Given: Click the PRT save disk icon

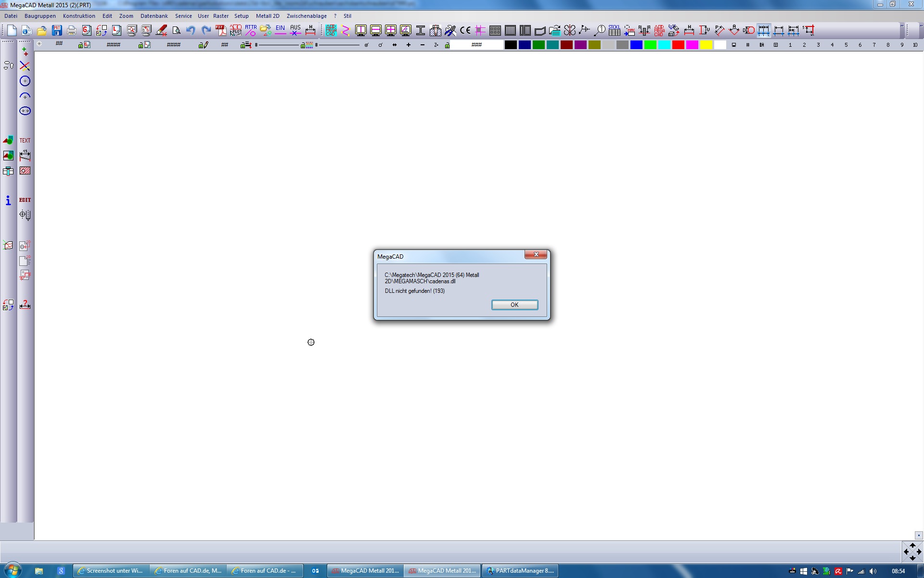Looking at the screenshot, I should (x=57, y=30).
